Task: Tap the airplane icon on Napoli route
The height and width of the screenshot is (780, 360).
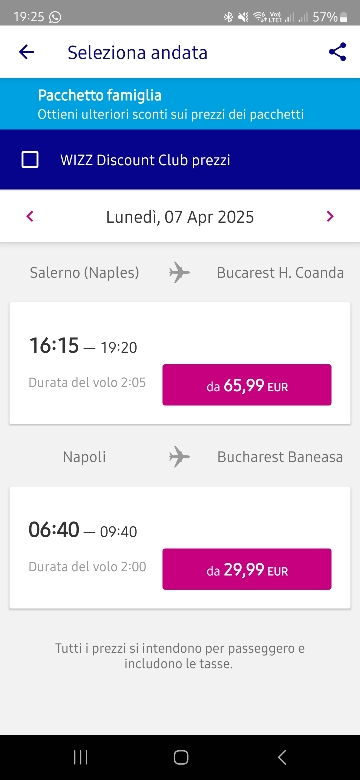Action: pos(179,457)
